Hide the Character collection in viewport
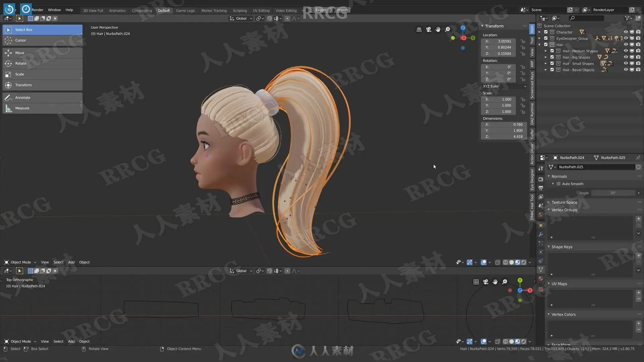Image resolution: width=644 pixels, height=362 pixels. click(626, 32)
